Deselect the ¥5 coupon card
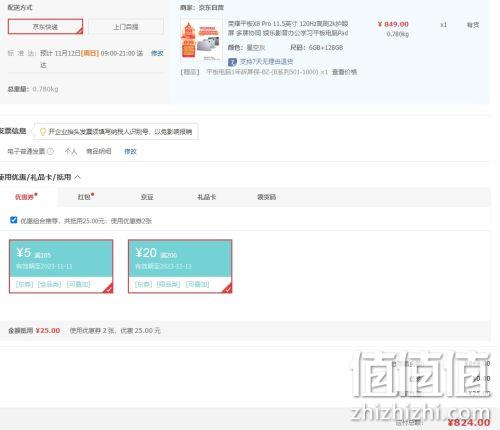 (61, 266)
